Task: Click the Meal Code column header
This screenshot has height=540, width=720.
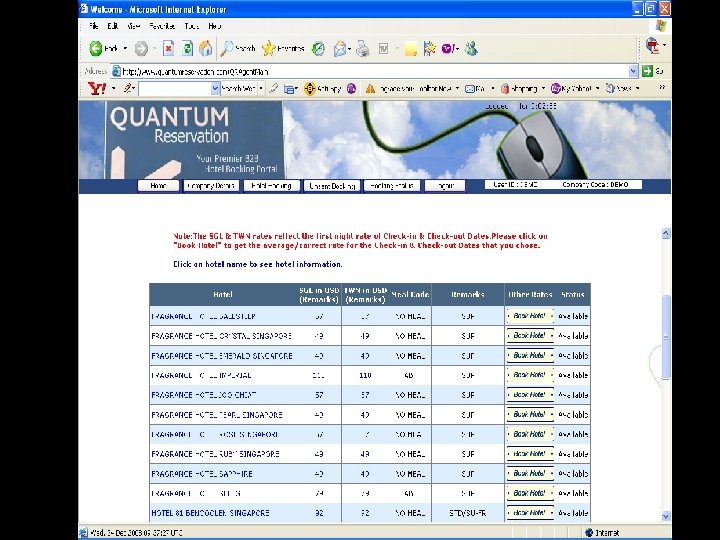Action: 410,294
